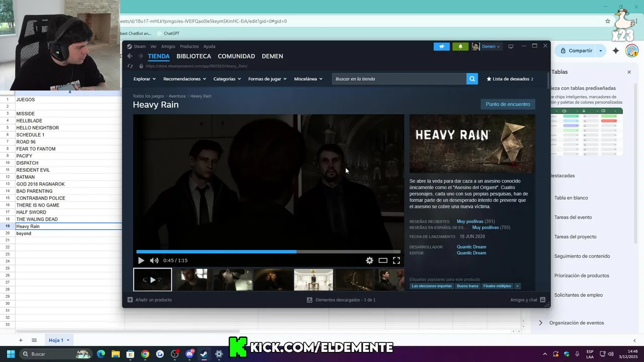Viewport: 644px width, 362px height.
Task: Expand the Recomendaciones dropdown
Action: click(185, 79)
